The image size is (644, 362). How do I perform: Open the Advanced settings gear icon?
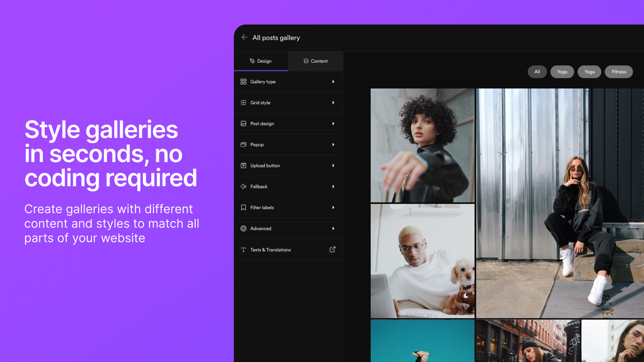coord(244,228)
